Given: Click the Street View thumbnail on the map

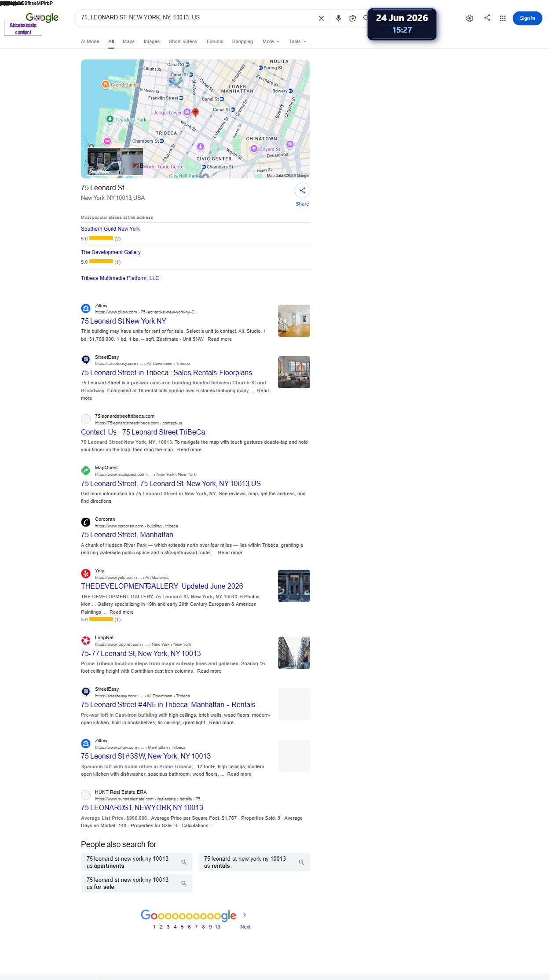Looking at the screenshot, I should tap(115, 162).
